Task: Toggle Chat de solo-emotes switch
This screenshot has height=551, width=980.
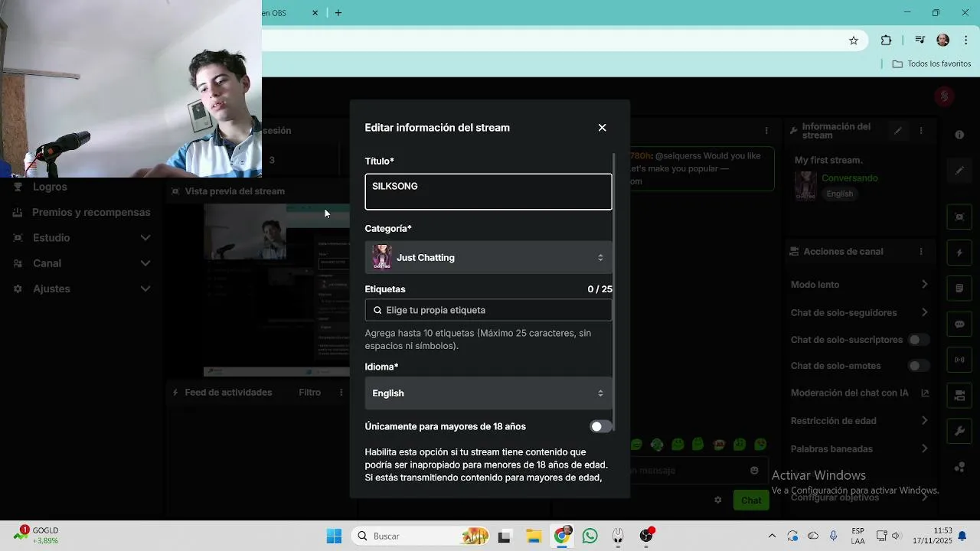Action: [919, 366]
